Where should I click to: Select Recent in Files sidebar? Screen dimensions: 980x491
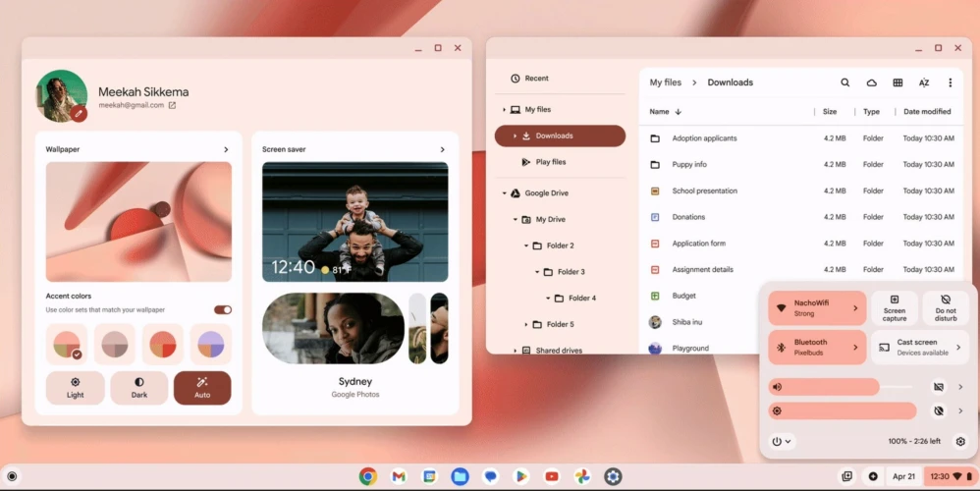536,79
